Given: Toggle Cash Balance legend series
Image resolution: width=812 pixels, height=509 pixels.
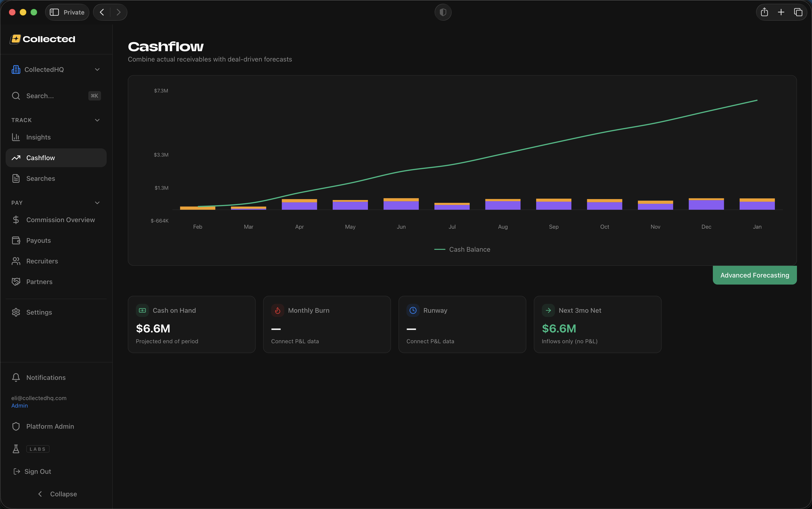Looking at the screenshot, I should pyautogui.click(x=462, y=249).
